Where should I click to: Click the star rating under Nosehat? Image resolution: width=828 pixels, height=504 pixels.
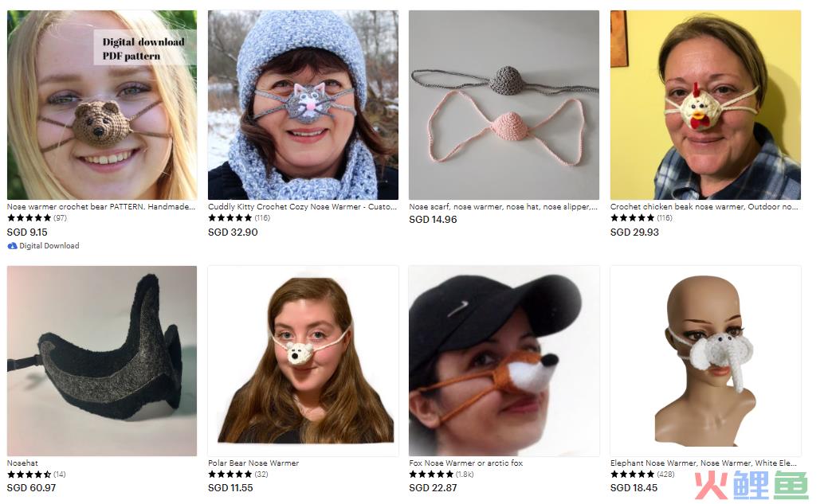click(29, 475)
